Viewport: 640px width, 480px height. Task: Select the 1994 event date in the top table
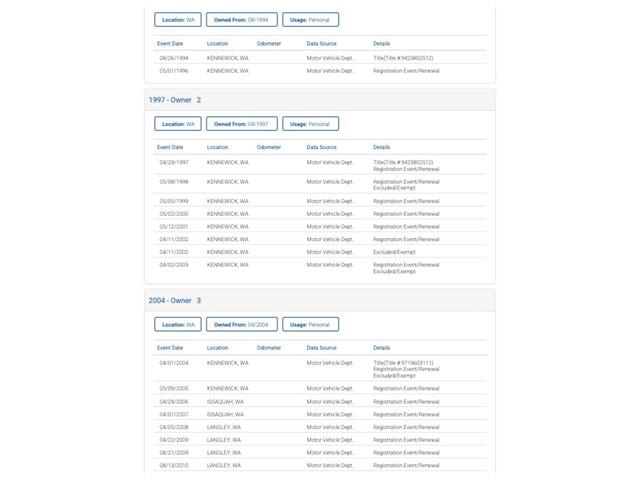click(x=174, y=58)
